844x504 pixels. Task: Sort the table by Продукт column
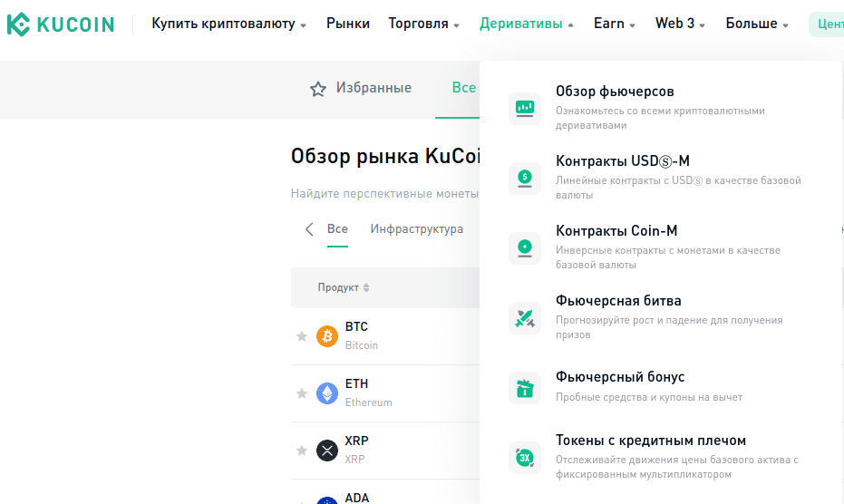tap(344, 287)
